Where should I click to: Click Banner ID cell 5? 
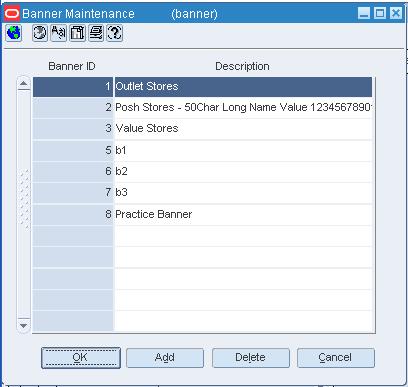(x=73, y=150)
